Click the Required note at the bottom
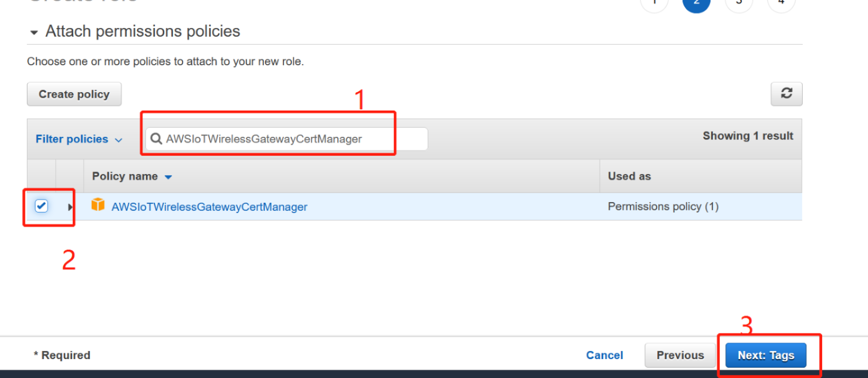 point(62,355)
